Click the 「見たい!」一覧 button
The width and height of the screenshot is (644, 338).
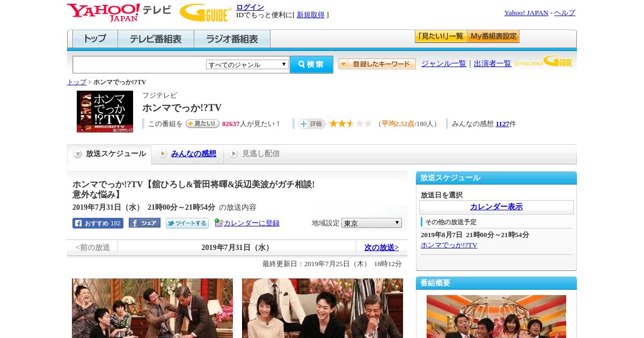[x=441, y=36]
